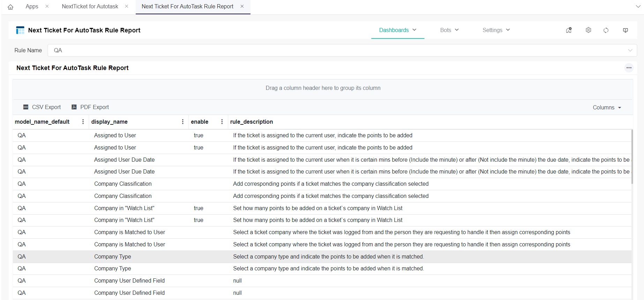Click the presentation screen icon

(626, 30)
